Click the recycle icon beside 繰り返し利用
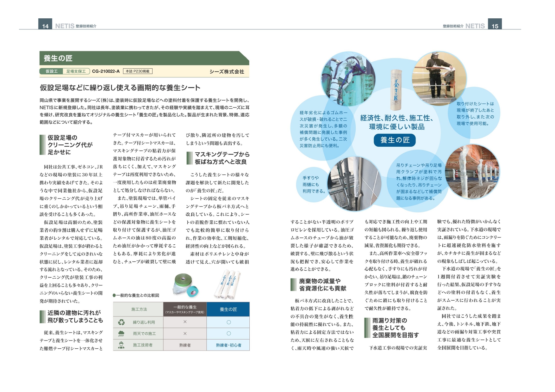 (121, 322)
